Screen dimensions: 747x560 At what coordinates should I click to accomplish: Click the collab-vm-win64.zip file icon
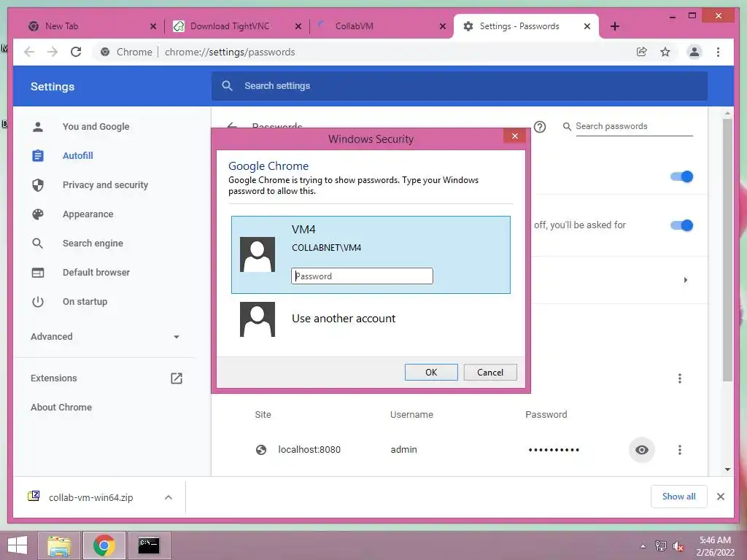click(x=34, y=496)
